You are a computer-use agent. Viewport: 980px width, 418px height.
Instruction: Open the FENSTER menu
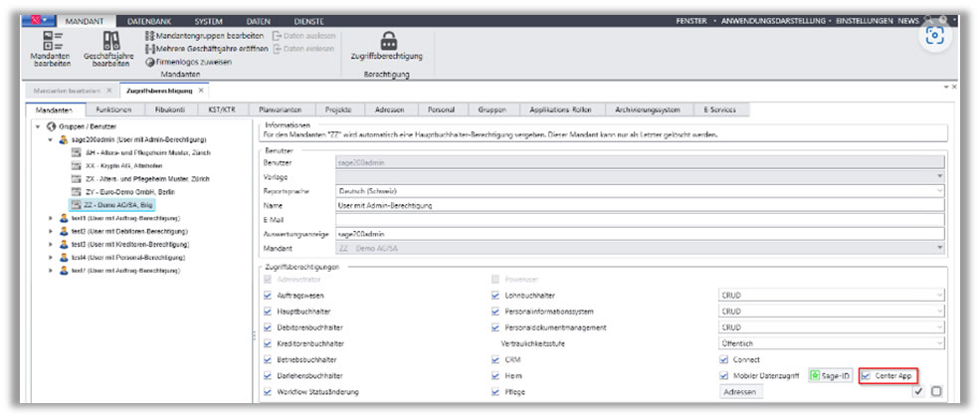coord(691,21)
